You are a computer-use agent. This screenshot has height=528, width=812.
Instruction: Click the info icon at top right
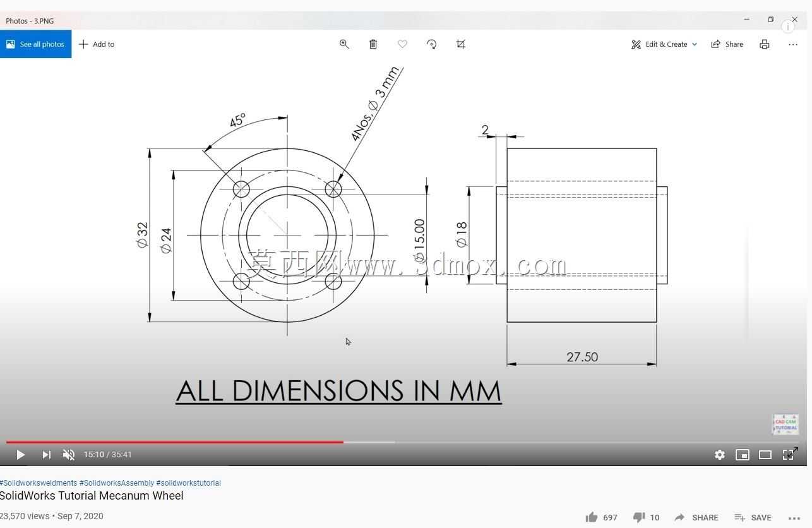pyautogui.click(x=787, y=27)
